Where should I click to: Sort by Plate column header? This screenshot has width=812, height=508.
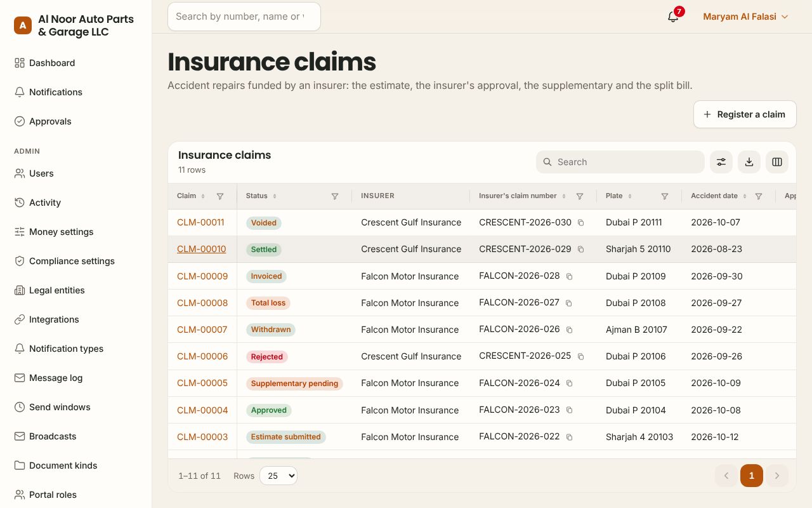tap(619, 196)
